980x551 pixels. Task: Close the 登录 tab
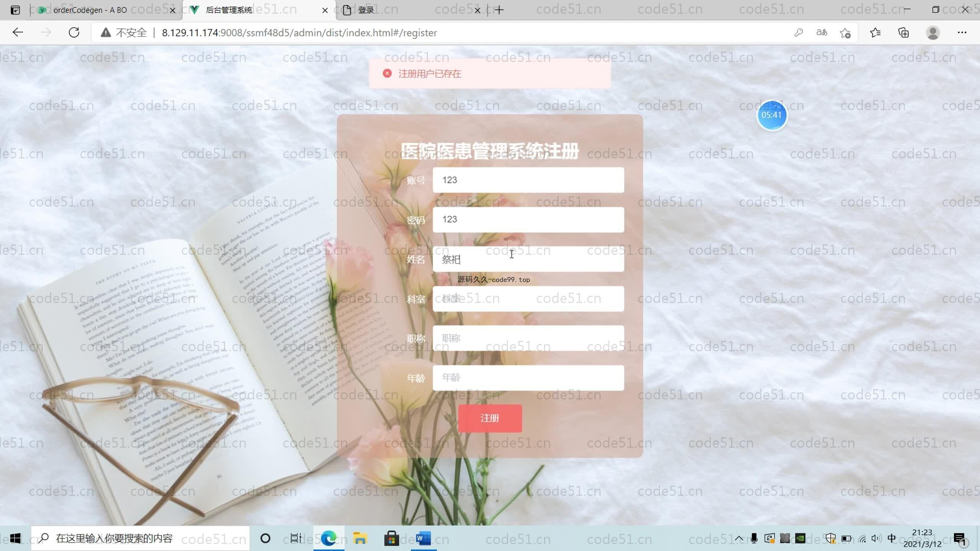(477, 10)
